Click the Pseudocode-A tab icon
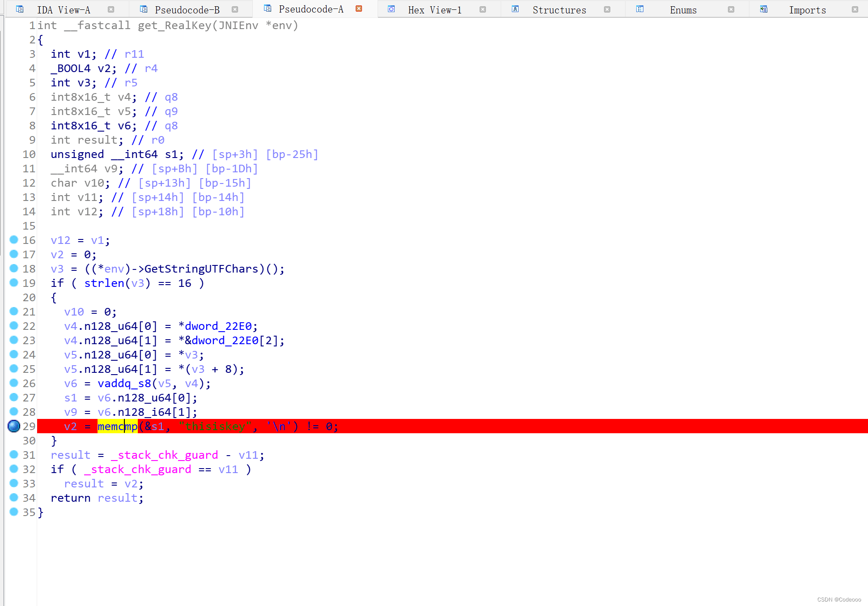868x606 pixels. click(x=268, y=9)
